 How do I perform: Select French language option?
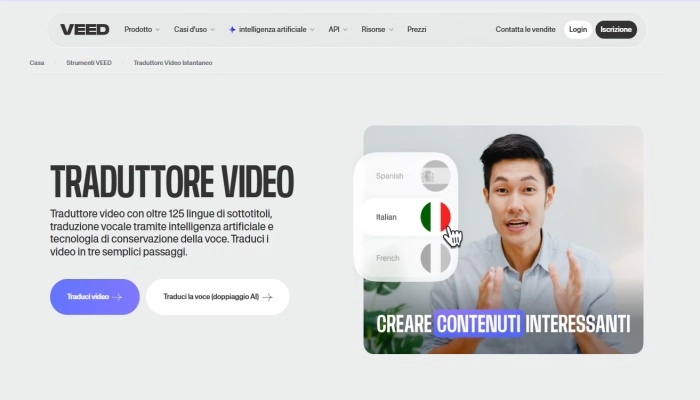click(x=407, y=258)
